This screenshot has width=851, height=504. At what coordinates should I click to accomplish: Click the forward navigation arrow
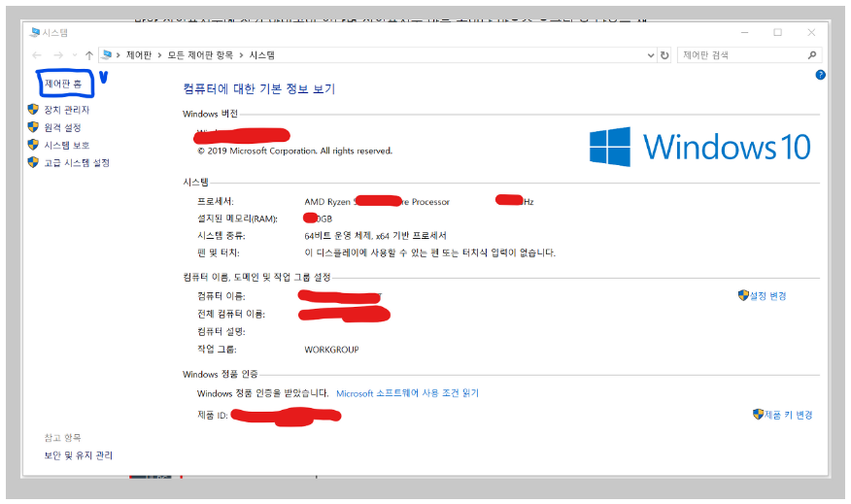[58, 54]
